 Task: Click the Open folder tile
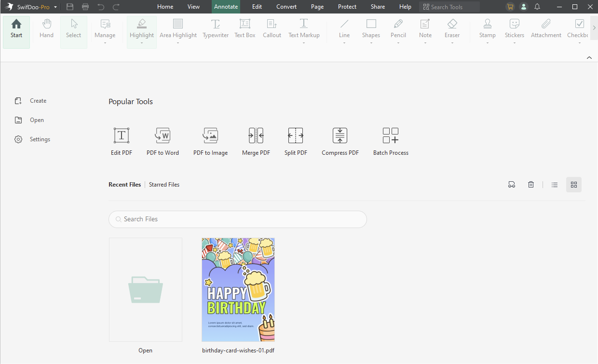(x=146, y=290)
